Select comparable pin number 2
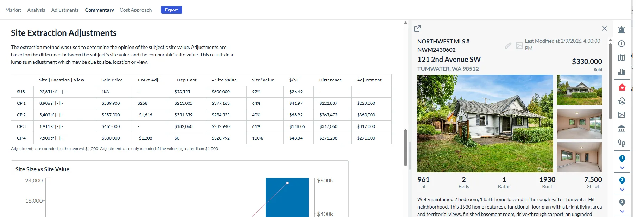This screenshot has height=217, width=644. (622, 180)
